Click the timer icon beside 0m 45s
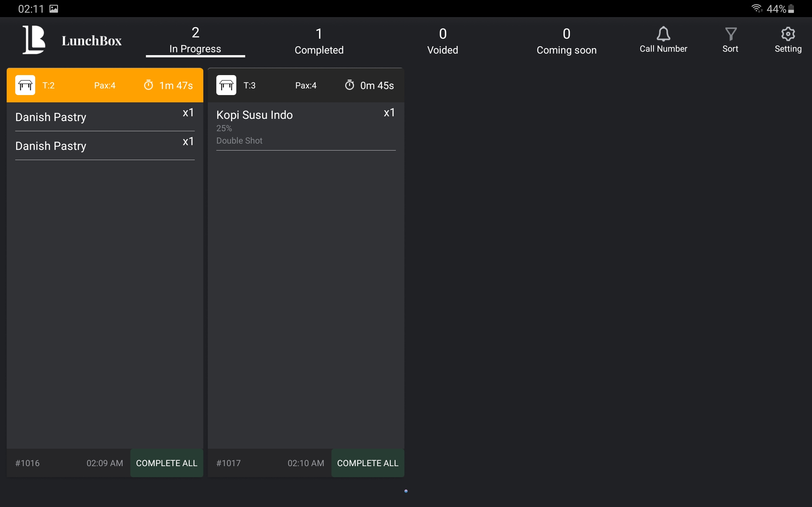This screenshot has width=812, height=507. 349,85
